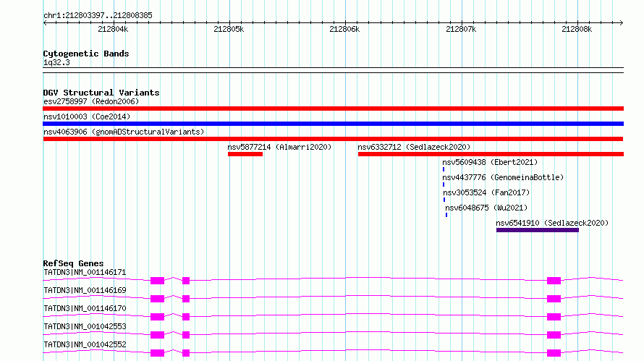Click the 212808k ruler label

click(x=577, y=29)
